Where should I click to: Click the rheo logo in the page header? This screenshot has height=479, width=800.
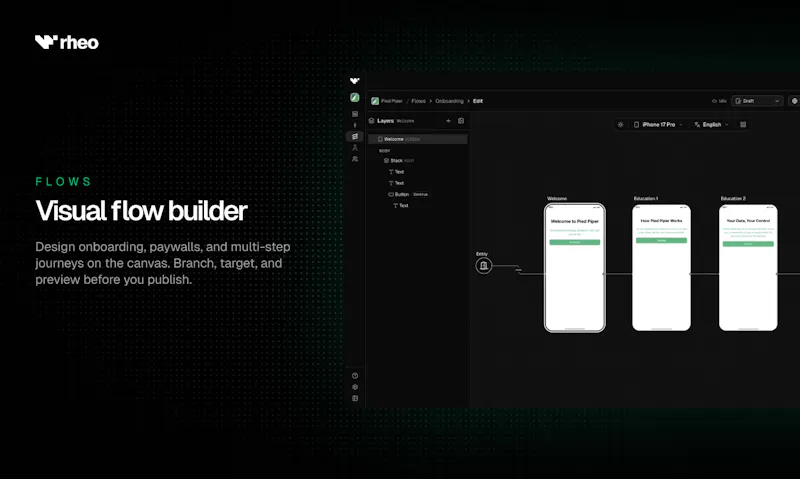point(67,42)
